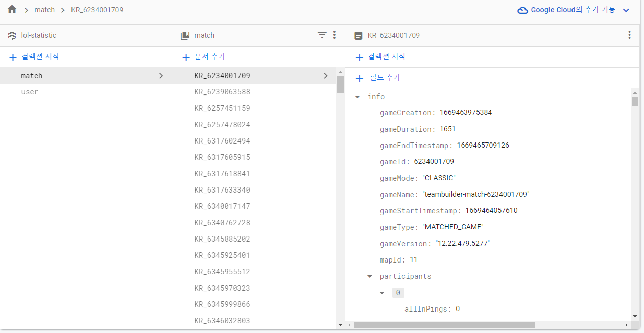Collapse participant entry 0

[382, 292]
